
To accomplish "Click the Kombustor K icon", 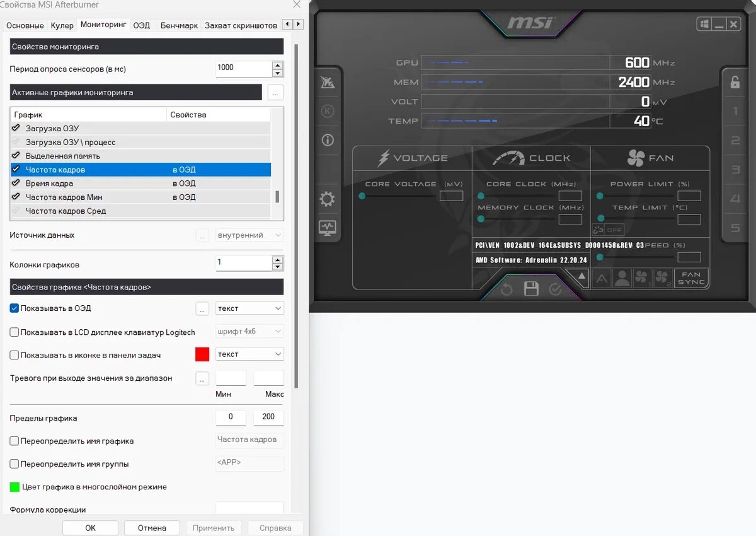I will pyautogui.click(x=328, y=111).
